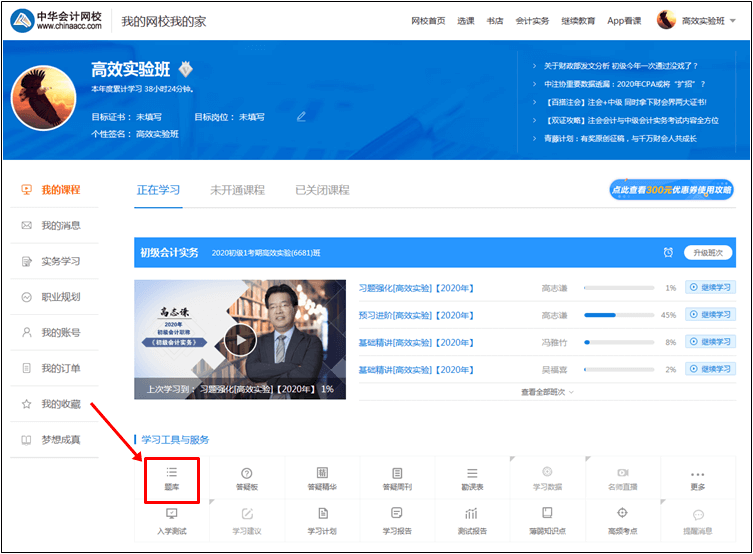Viewport: 753px width, 554px height.
Task: Click the 升级班次 upgrade button
Action: (708, 253)
